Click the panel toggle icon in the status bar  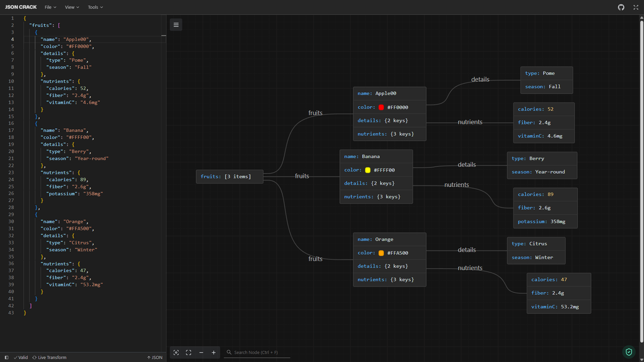(5, 357)
